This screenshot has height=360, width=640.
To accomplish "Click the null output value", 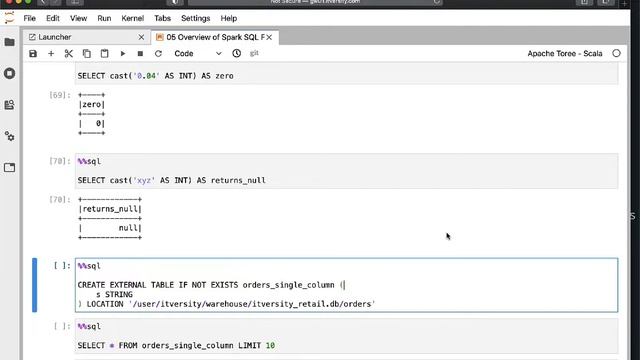I will point(128,228).
